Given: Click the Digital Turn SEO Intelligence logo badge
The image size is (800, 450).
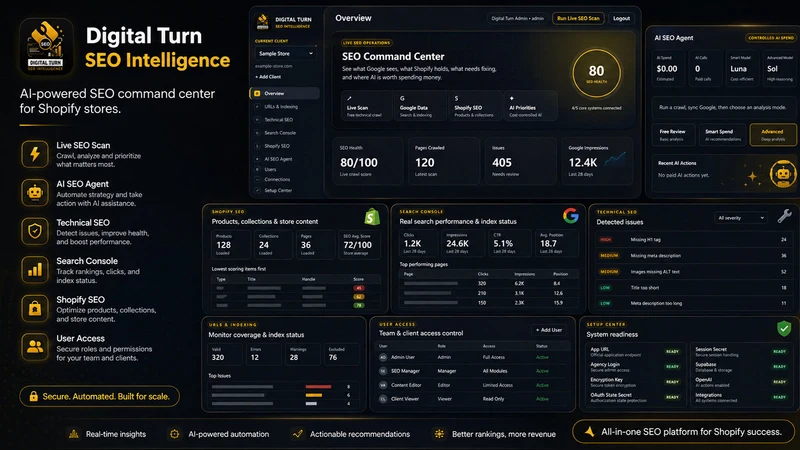Looking at the screenshot, I should (46, 46).
